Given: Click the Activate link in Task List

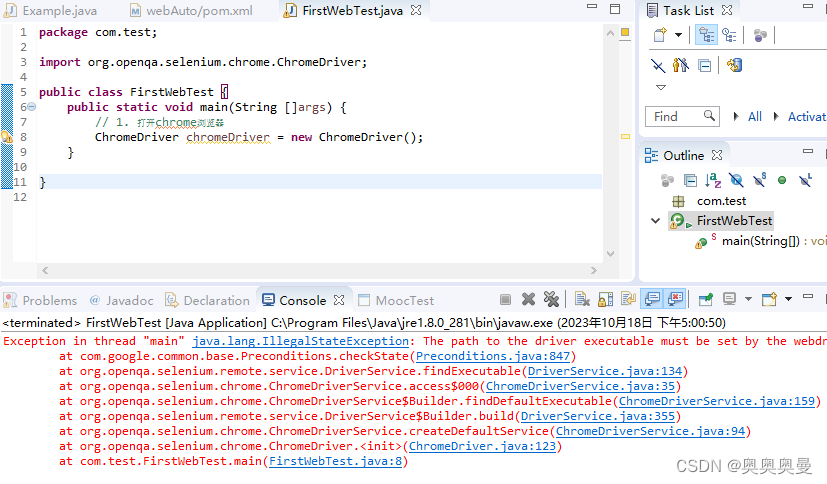Looking at the screenshot, I should pyautogui.click(x=806, y=117).
